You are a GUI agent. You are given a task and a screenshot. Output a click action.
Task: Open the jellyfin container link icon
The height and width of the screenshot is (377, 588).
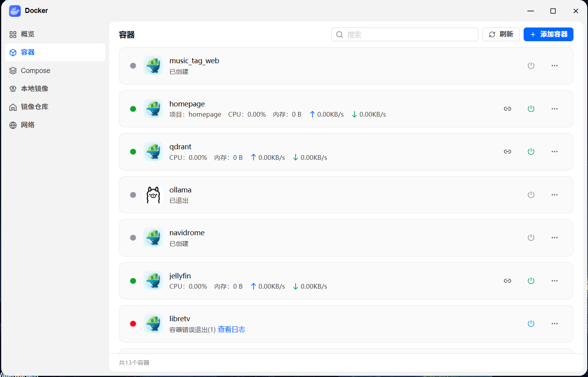[508, 281]
